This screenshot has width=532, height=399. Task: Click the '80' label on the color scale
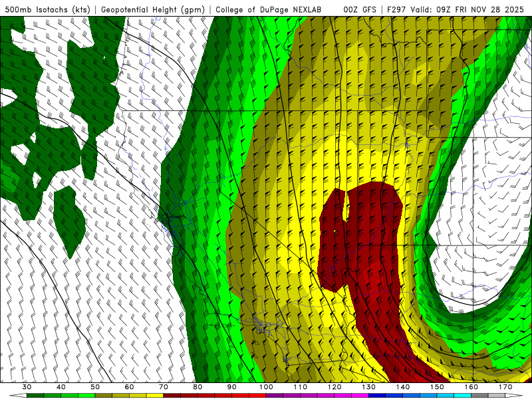198,387
